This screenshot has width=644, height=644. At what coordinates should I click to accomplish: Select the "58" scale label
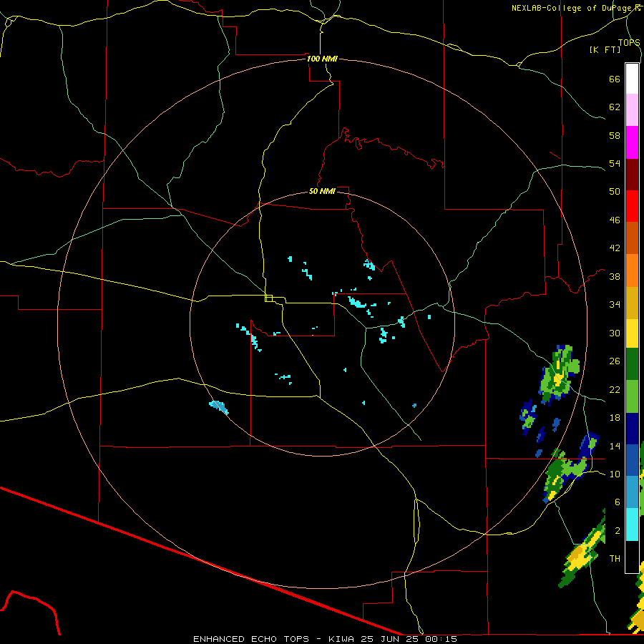point(615,135)
